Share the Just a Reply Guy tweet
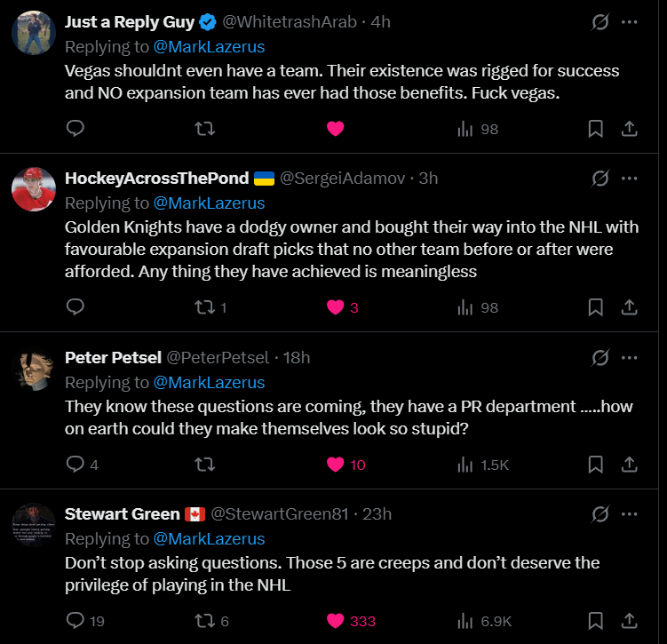 coord(629,129)
